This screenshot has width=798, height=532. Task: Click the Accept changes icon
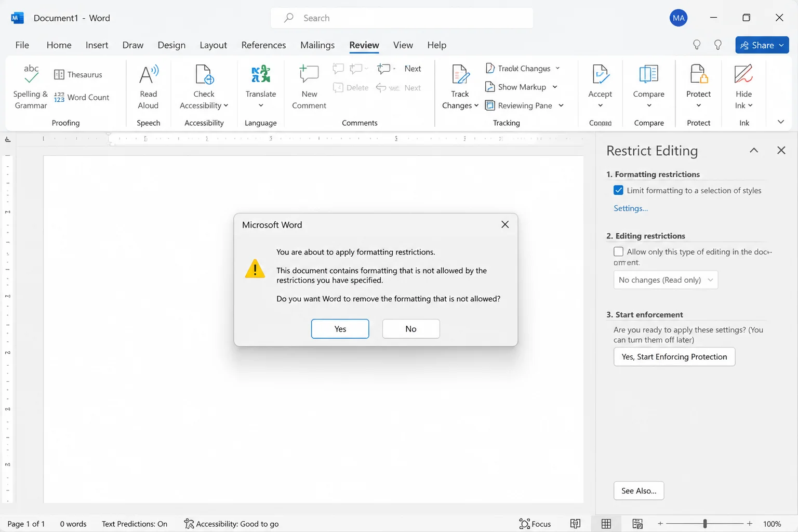(x=601, y=75)
